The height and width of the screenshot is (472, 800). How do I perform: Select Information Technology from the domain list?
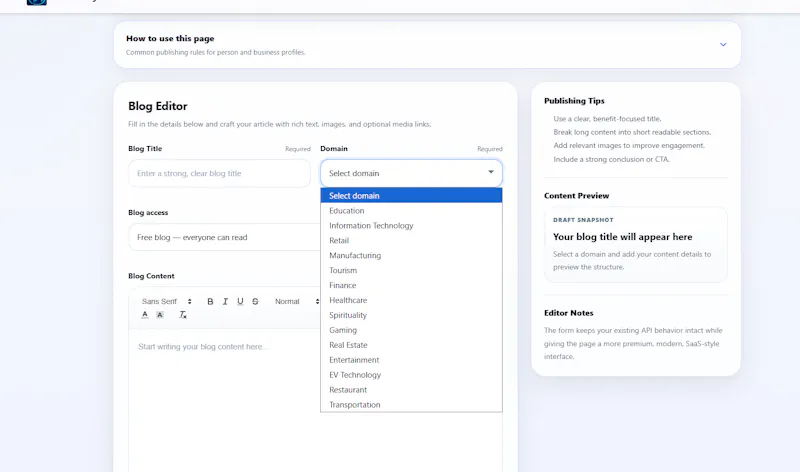click(411, 226)
